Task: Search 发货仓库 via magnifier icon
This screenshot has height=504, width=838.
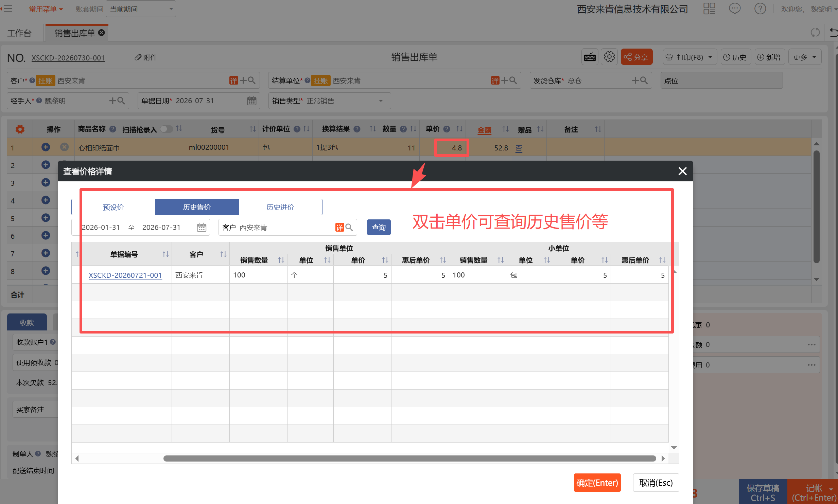Action: (644, 80)
